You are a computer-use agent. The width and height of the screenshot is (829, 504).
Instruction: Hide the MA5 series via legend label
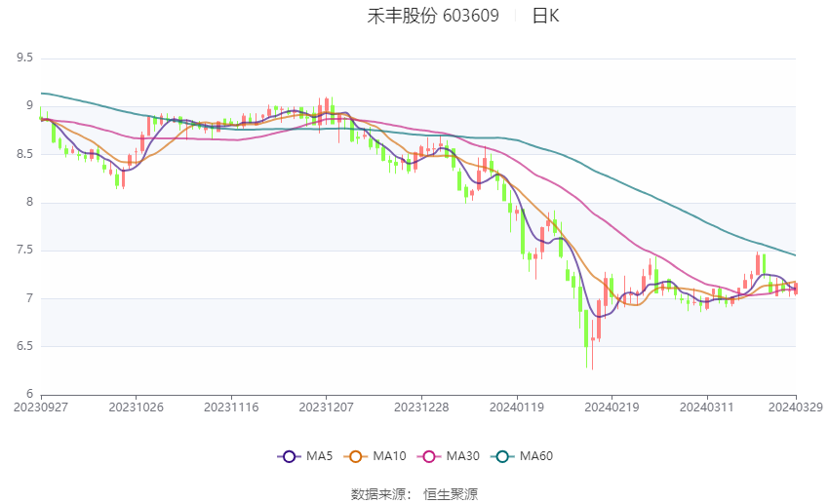(319, 456)
